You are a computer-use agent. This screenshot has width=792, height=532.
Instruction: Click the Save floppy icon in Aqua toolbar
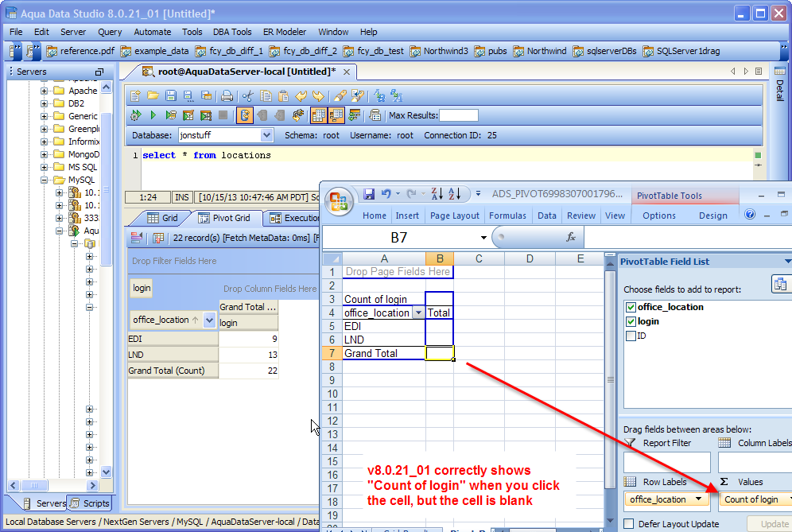(171, 96)
